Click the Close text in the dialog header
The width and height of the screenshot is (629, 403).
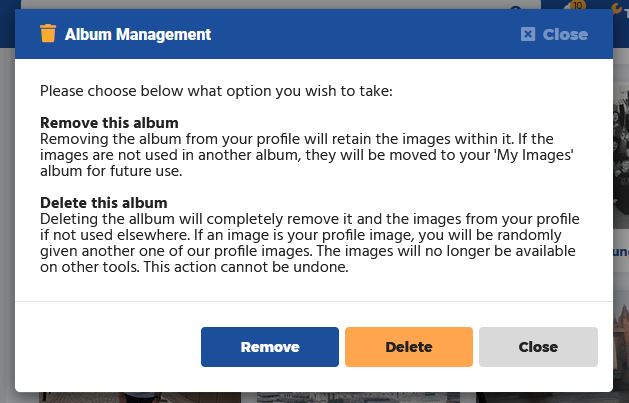[565, 34]
